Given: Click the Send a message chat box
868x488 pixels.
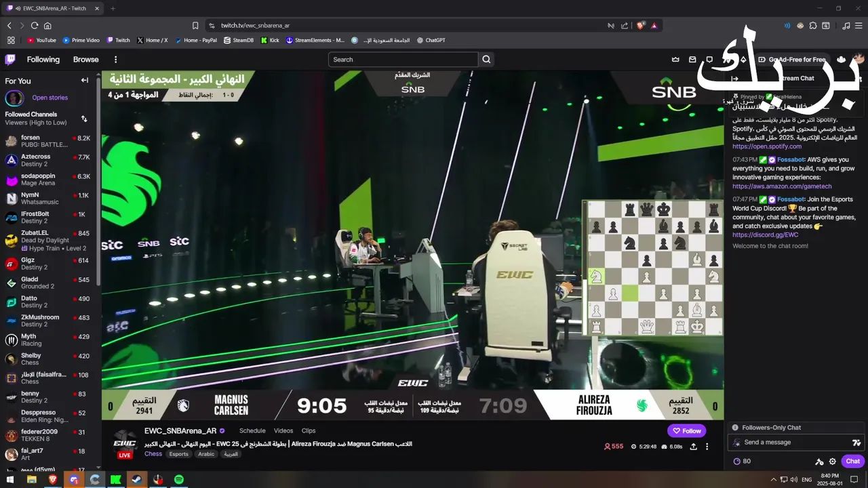Looking at the screenshot, I should pyautogui.click(x=795, y=443).
